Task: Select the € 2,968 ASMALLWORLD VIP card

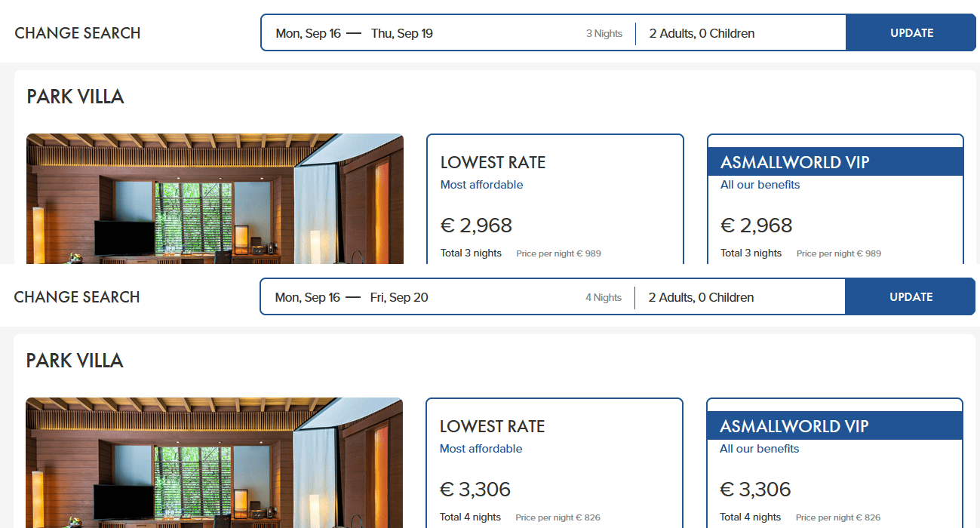Action: (x=835, y=219)
